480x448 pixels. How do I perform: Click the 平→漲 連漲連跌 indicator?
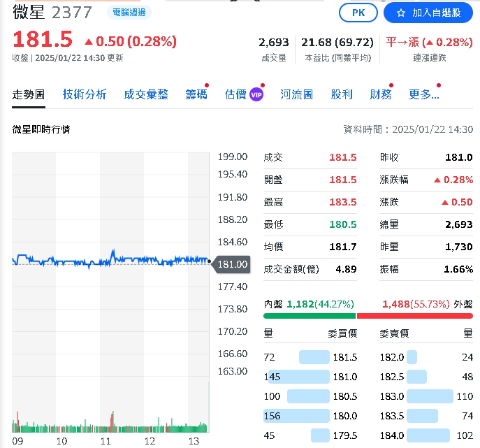pos(429,42)
